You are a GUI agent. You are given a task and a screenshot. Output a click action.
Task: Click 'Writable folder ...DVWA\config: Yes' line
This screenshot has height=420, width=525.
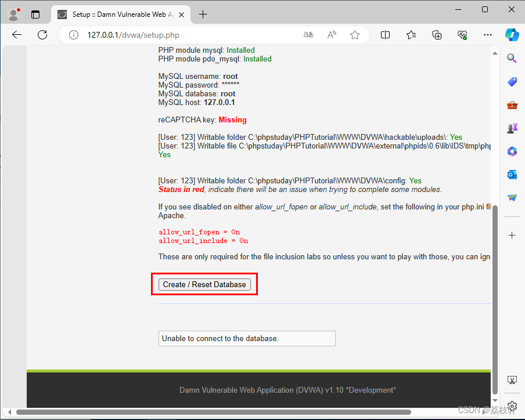[290, 180]
